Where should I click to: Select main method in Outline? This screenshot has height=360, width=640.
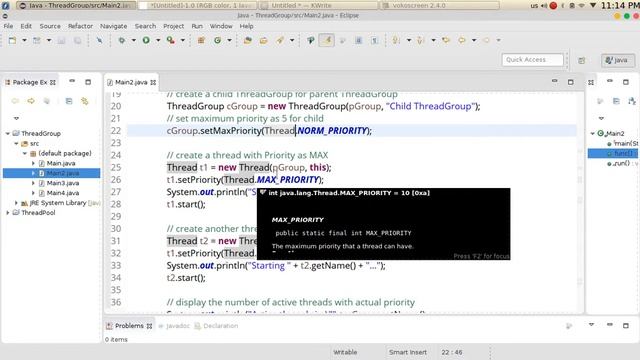point(622,143)
